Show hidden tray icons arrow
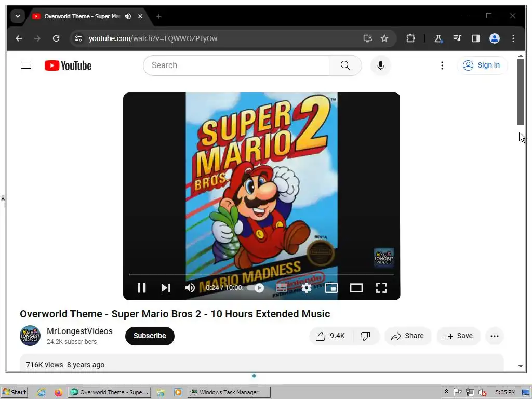Viewport: 532px width, 399px height. click(x=446, y=392)
